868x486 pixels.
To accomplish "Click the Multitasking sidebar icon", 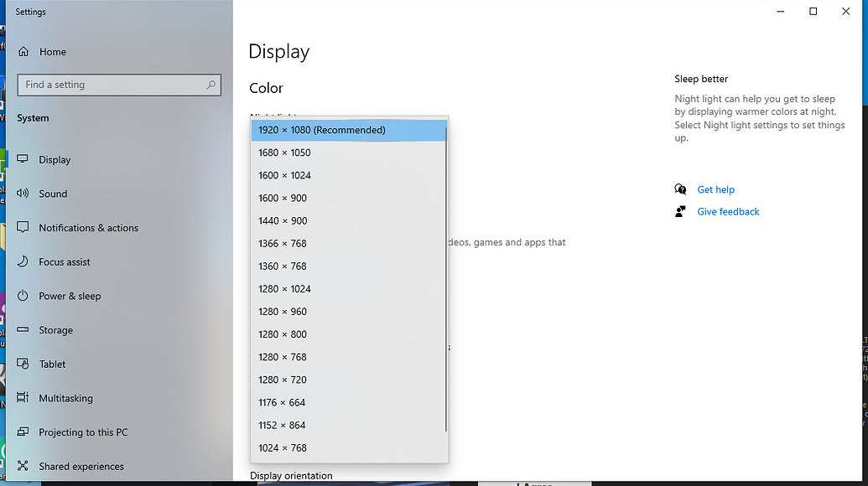I will [25, 398].
